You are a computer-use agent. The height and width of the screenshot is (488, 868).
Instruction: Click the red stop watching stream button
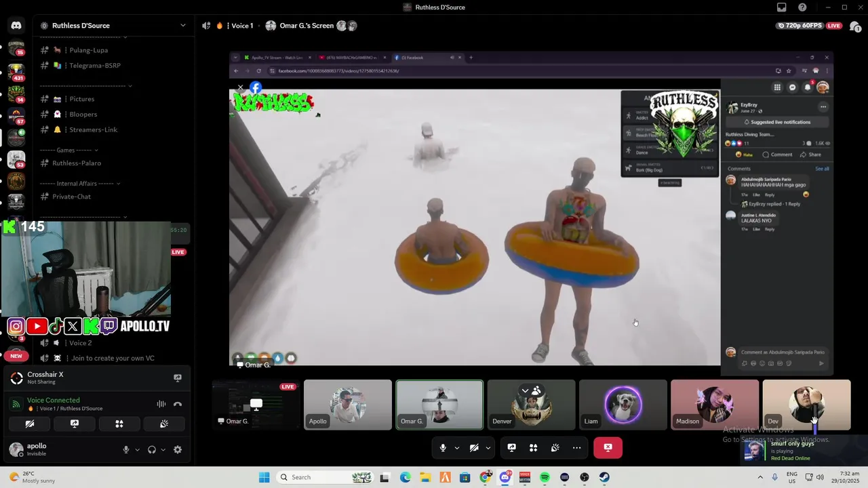pyautogui.click(x=608, y=447)
